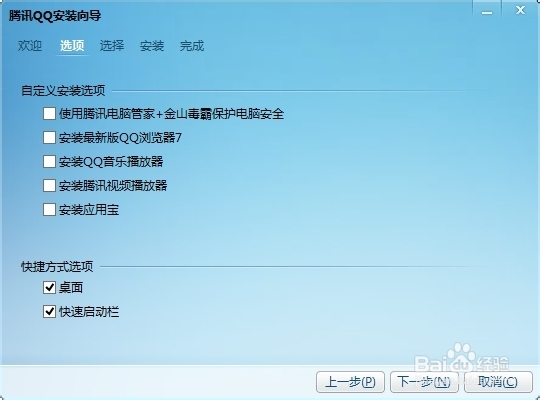
Task: Check the 安装应用宝 option
Action: pos(49,209)
